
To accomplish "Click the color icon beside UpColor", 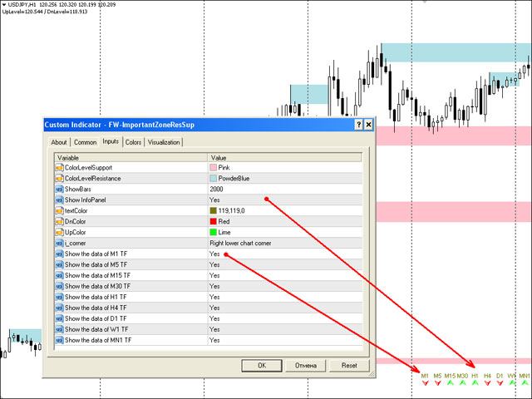I will point(59,233).
